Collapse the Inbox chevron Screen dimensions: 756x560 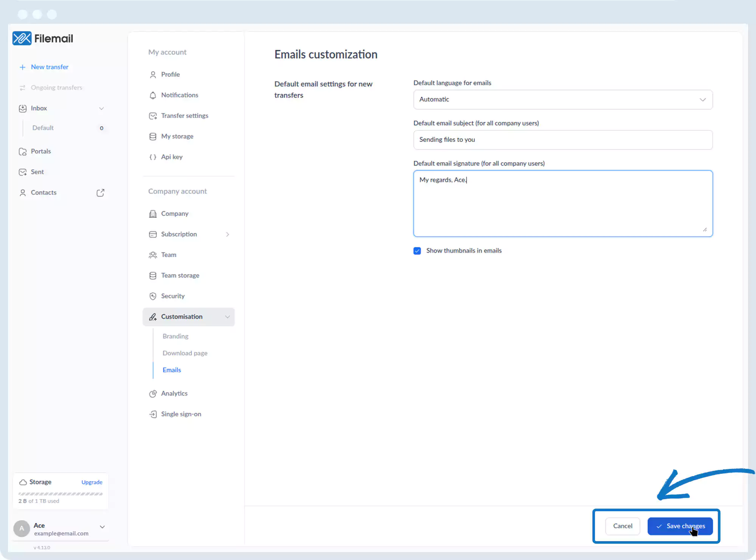(101, 109)
